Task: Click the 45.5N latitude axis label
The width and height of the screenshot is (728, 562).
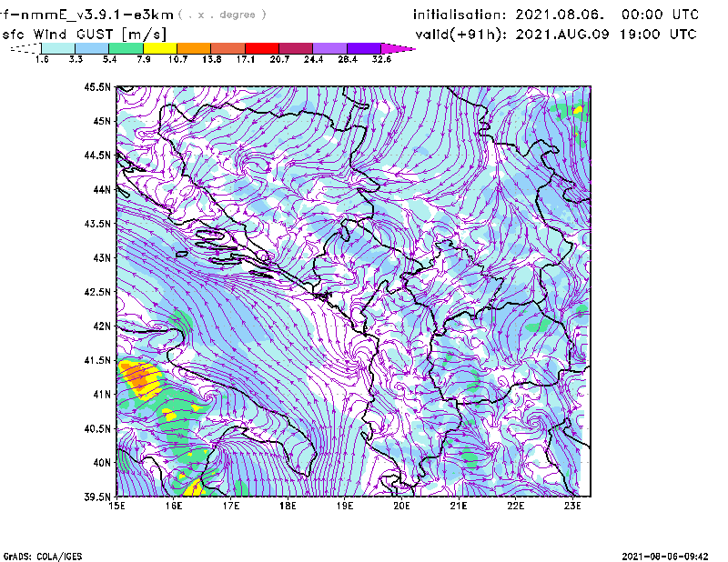Action: click(97, 87)
